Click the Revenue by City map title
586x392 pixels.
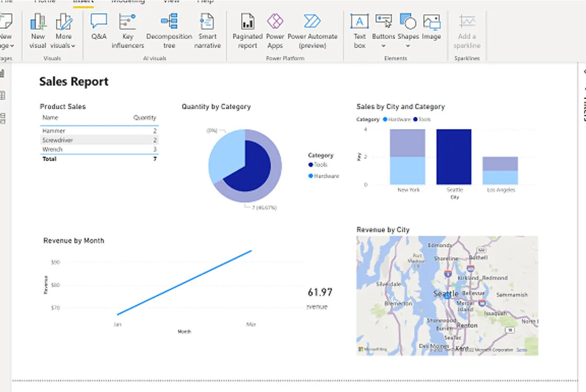(x=383, y=230)
